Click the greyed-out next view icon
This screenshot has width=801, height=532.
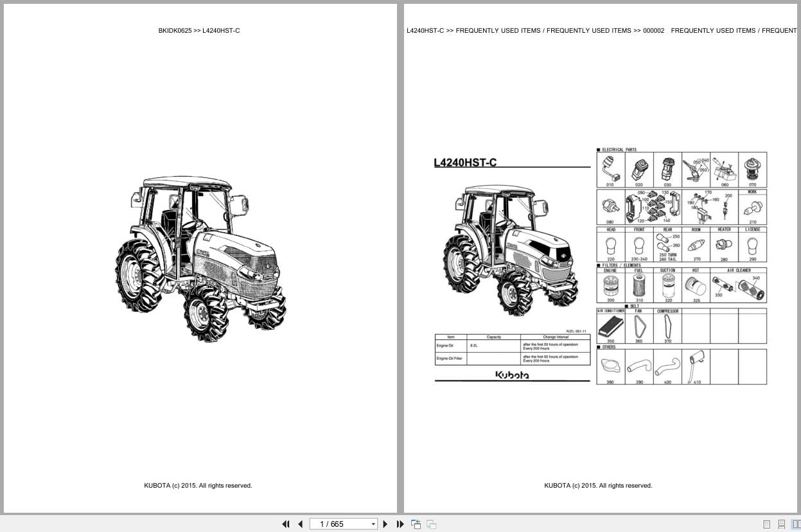(431, 524)
